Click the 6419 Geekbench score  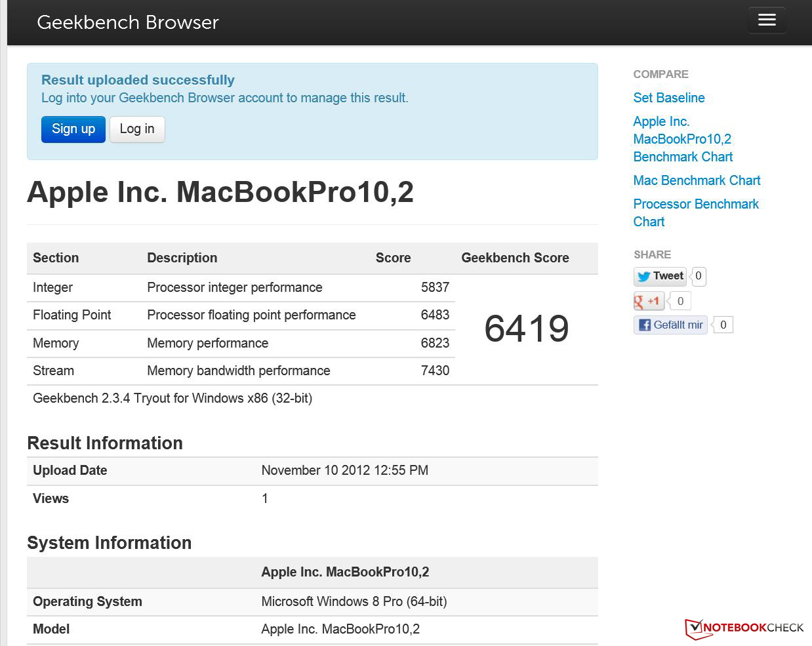526,329
